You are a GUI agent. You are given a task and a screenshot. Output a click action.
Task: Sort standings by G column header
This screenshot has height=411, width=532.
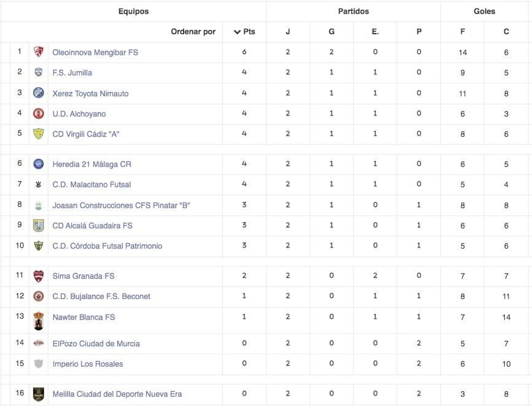click(x=331, y=32)
